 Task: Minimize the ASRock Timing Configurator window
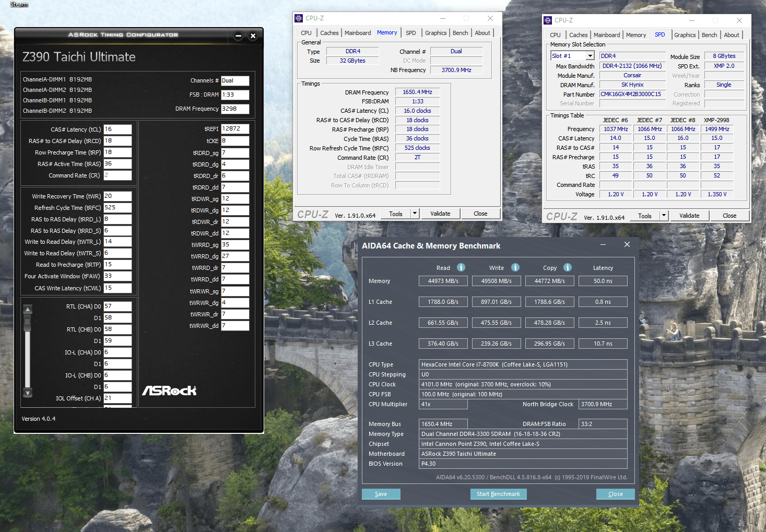238,36
